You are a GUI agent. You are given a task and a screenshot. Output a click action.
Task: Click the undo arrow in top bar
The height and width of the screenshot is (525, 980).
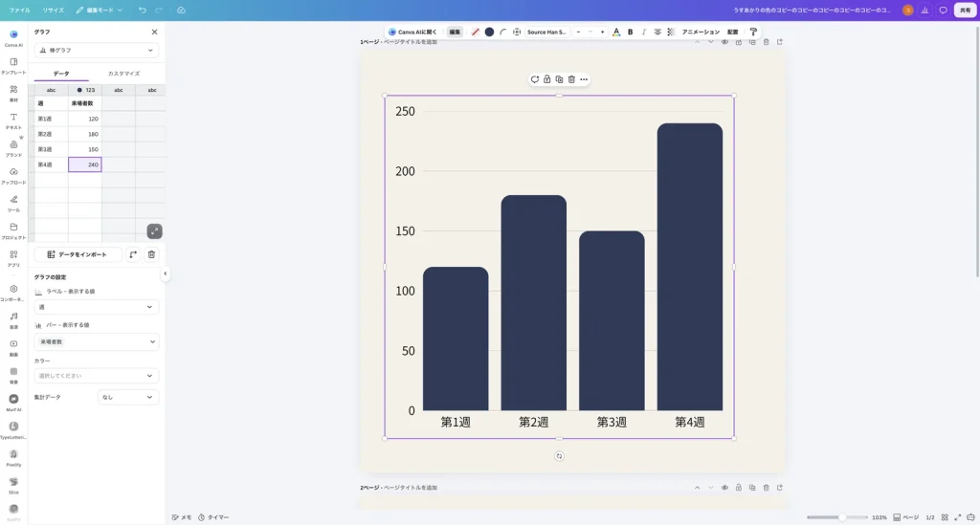coord(143,10)
